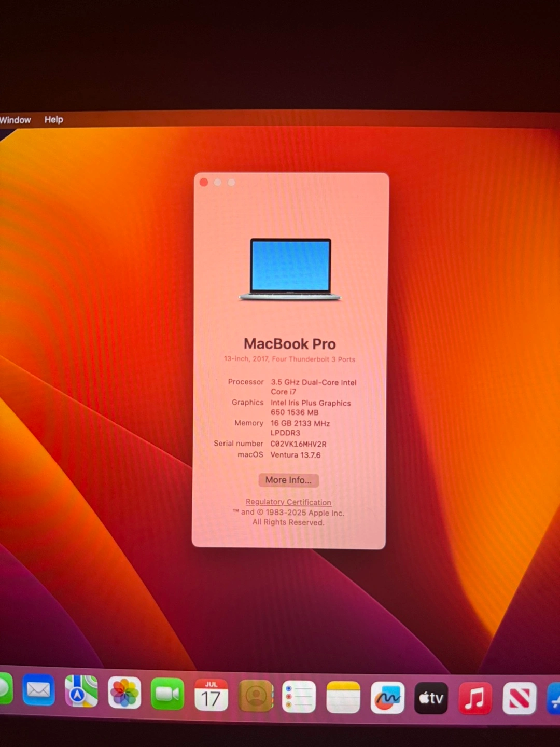Open the Photos app in the Dock

(124, 693)
